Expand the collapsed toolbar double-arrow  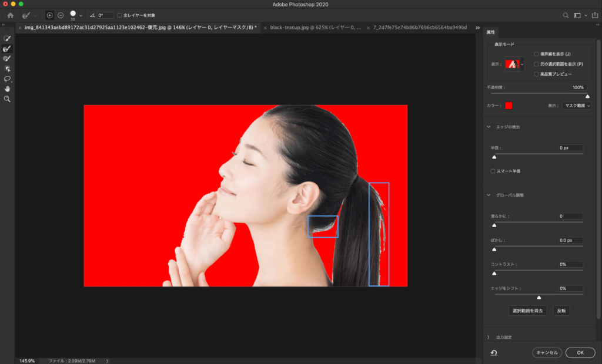3,25
